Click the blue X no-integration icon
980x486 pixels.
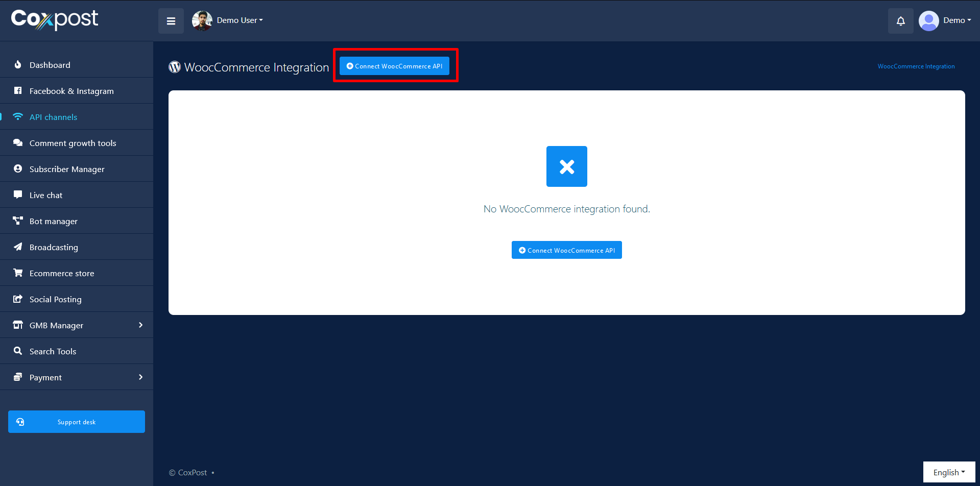[566, 166]
